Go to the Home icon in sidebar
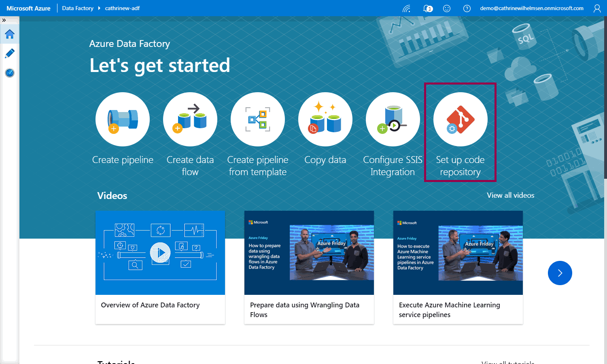Image resolution: width=607 pixels, height=364 pixels. [x=10, y=34]
